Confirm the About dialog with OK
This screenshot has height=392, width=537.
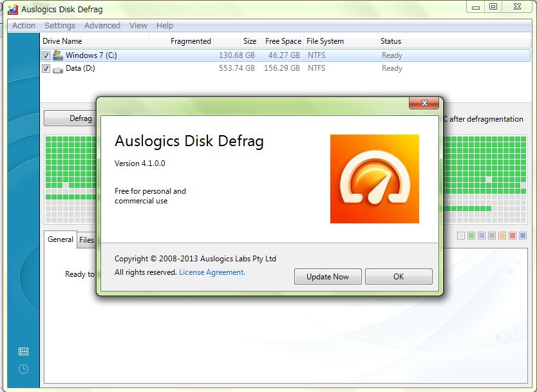[399, 277]
